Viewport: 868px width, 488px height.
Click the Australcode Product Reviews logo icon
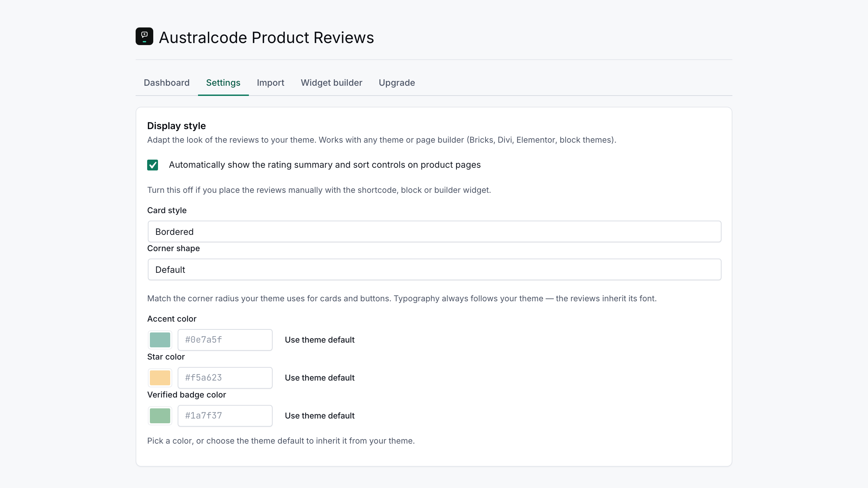[x=144, y=36]
